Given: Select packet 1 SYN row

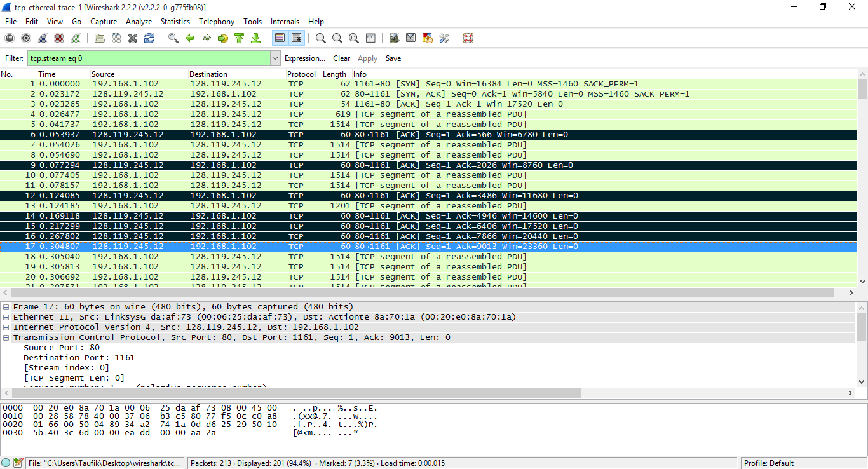Looking at the screenshot, I should click(x=428, y=84).
